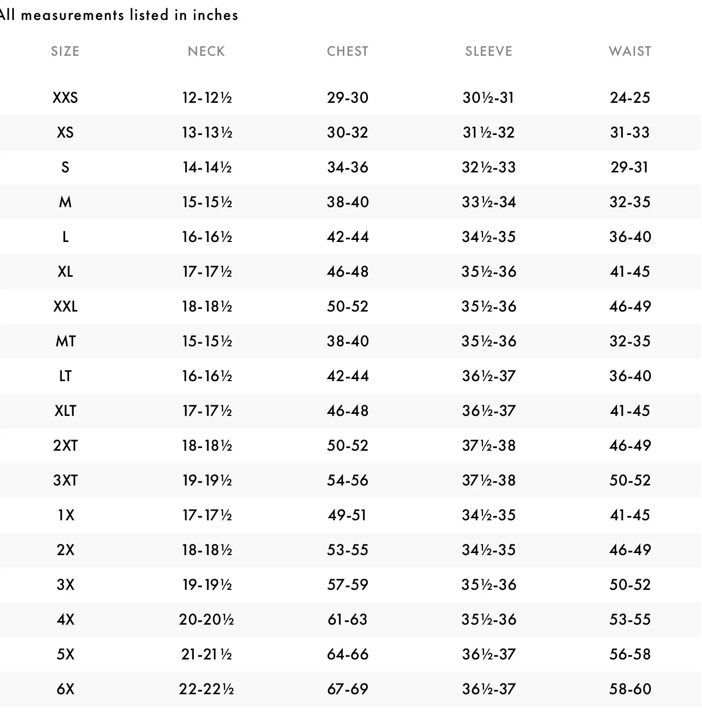This screenshot has height=728, width=702.
Task: Click chest value 49-51 in 1X row
Action: [x=347, y=515]
